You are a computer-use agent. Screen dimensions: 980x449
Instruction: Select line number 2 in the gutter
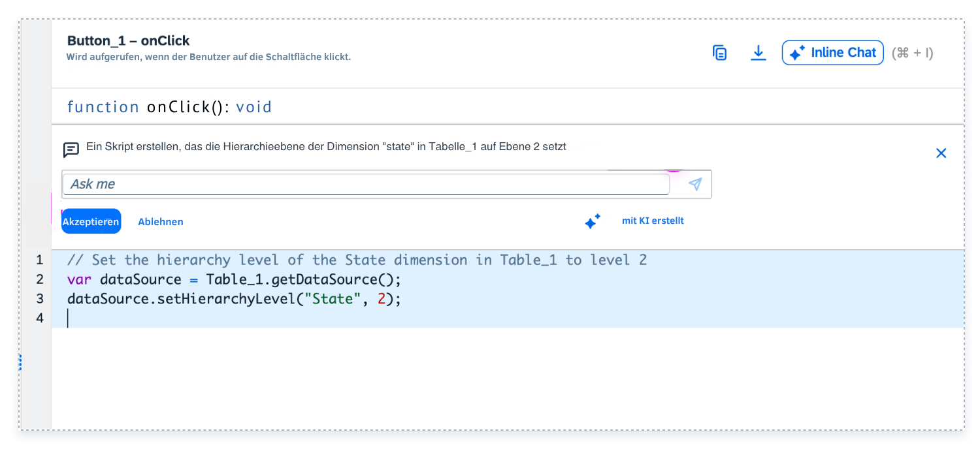(40, 279)
